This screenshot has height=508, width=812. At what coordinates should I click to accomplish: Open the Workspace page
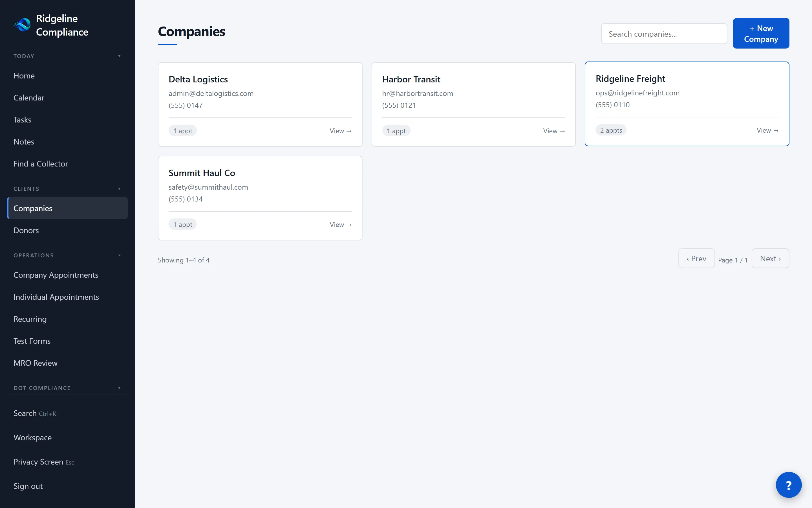(x=67, y=437)
